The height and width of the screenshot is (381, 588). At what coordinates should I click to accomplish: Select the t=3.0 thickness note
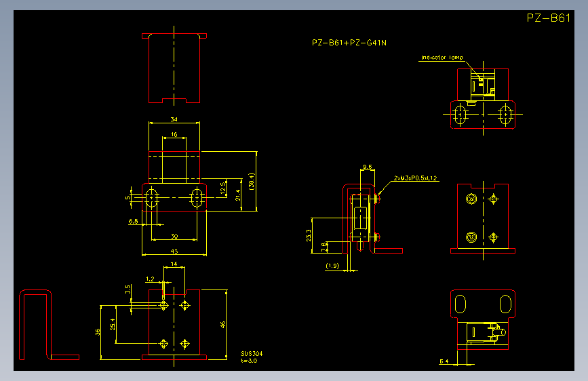tap(249, 361)
